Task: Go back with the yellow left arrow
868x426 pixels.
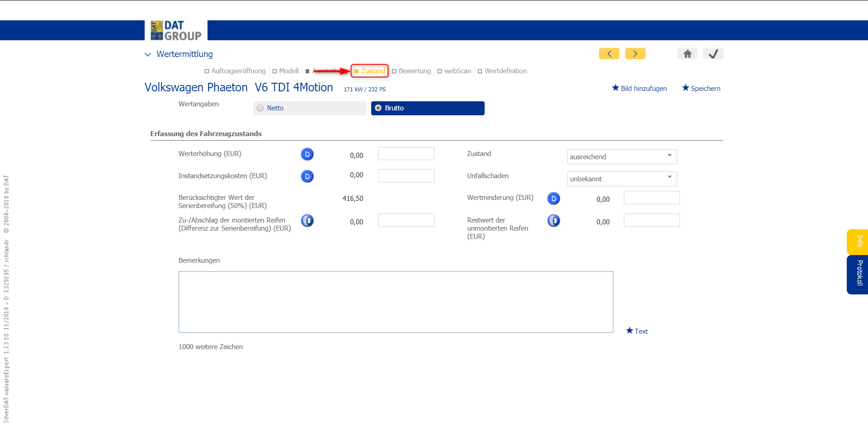Action: pos(609,54)
